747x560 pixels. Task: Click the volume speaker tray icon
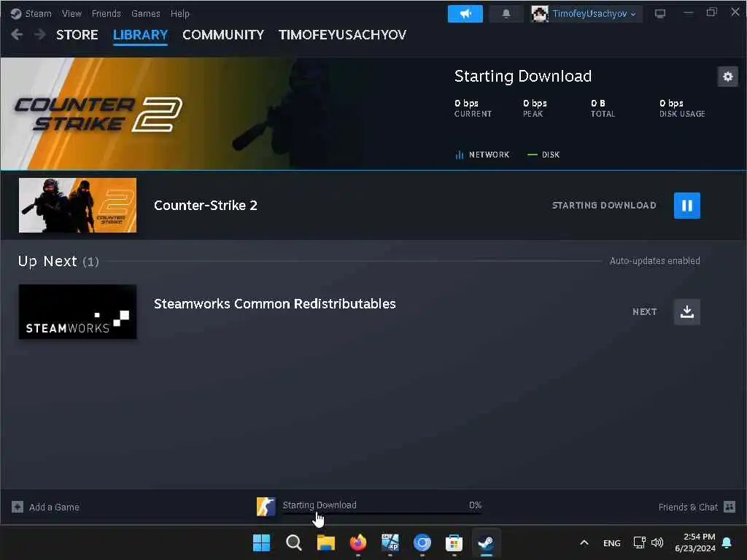(657, 542)
